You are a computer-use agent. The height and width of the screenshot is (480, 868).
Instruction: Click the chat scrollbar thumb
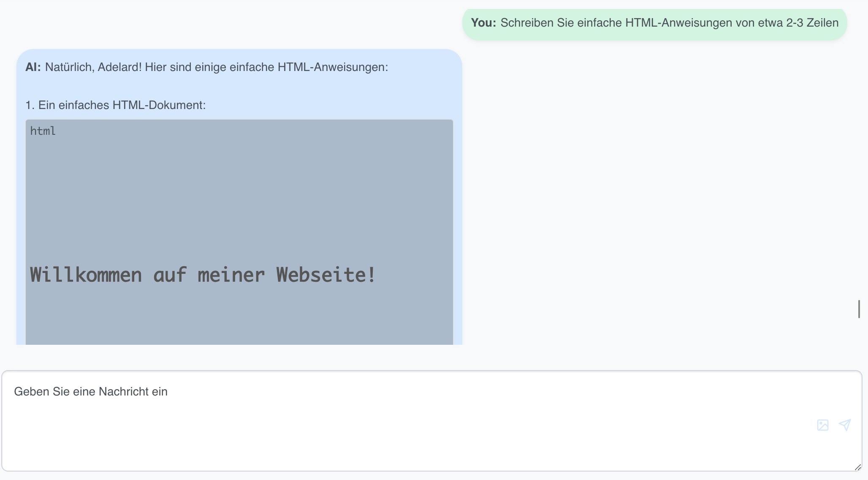(x=859, y=309)
